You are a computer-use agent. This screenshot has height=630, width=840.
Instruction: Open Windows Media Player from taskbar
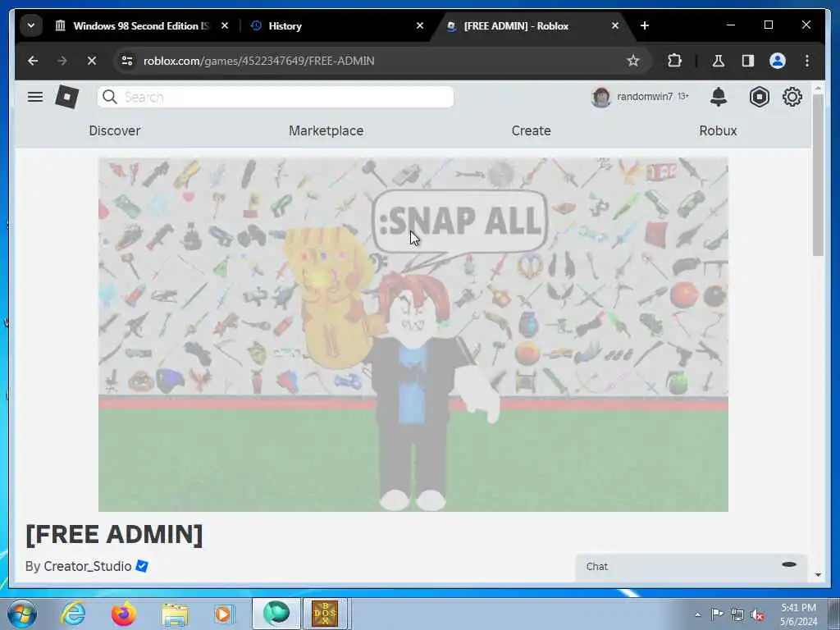(x=223, y=614)
